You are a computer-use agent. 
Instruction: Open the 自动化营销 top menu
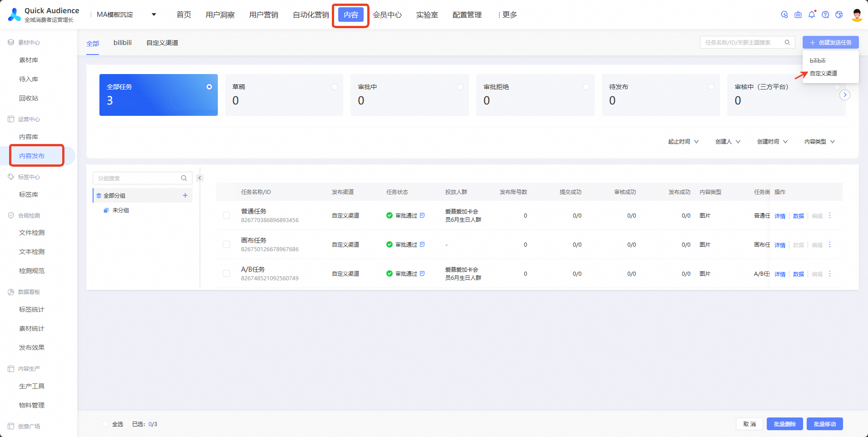click(311, 15)
